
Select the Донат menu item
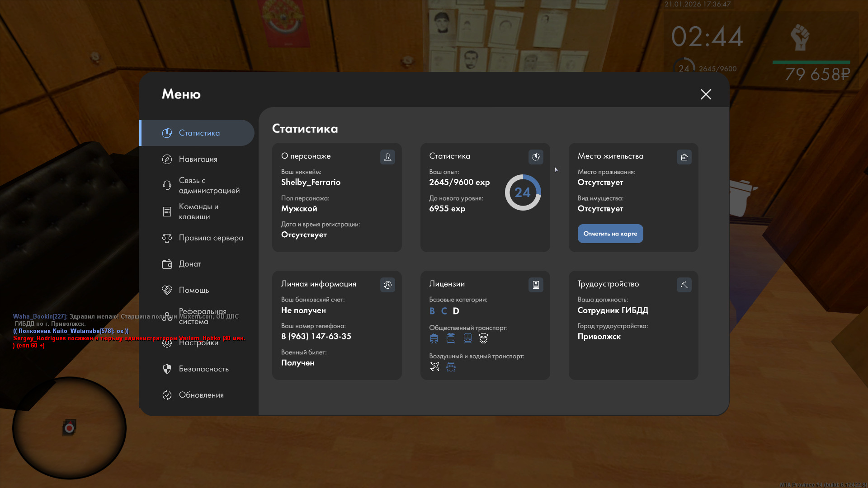point(190,264)
